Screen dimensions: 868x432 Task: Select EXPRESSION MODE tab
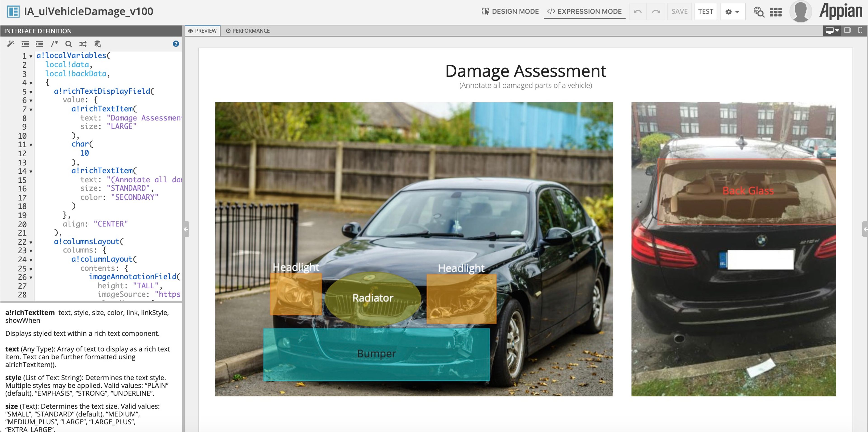[x=584, y=12]
